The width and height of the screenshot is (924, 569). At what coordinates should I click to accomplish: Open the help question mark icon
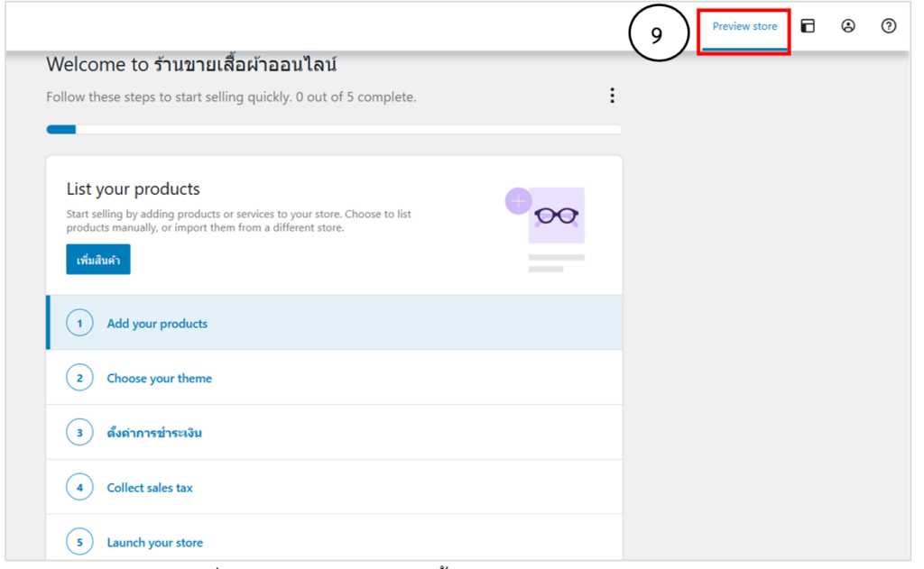(889, 26)
